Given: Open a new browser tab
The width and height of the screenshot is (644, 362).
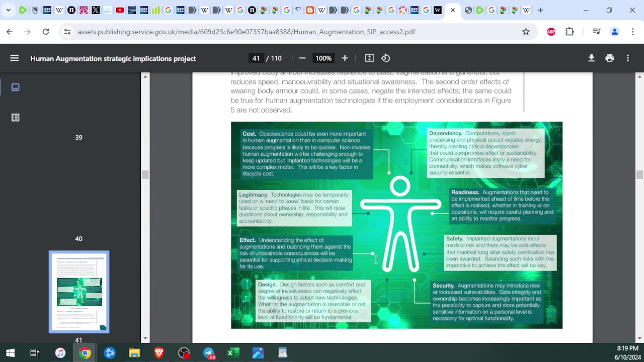Looking at the screenshot, I should 540,10.
